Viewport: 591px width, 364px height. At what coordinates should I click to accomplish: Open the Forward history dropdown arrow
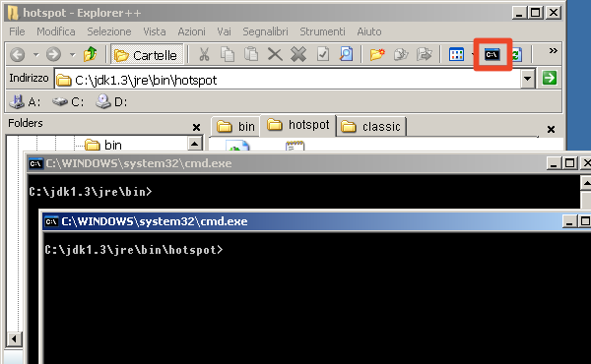click(72, 55)
